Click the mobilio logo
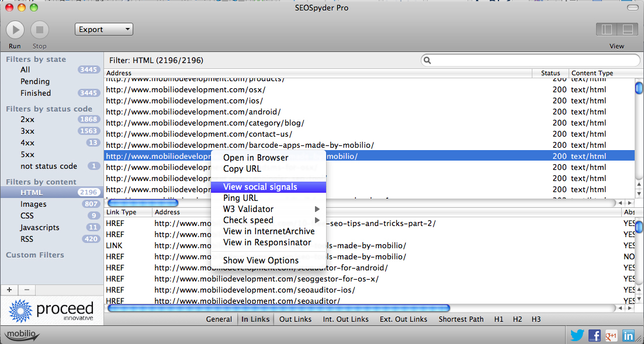Screen dimensions: 644x344 [22, 335]
